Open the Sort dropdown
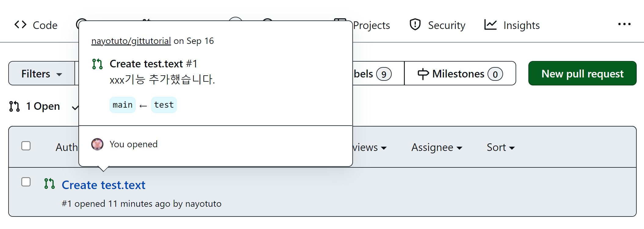Screen dimensions: 644x229 (501, 148)
